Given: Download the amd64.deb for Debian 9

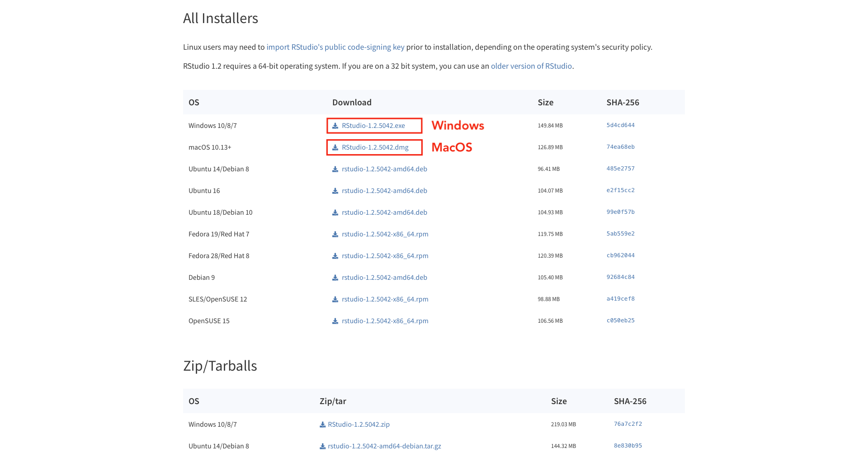Looking at the screenshot, I should (384, 278).
